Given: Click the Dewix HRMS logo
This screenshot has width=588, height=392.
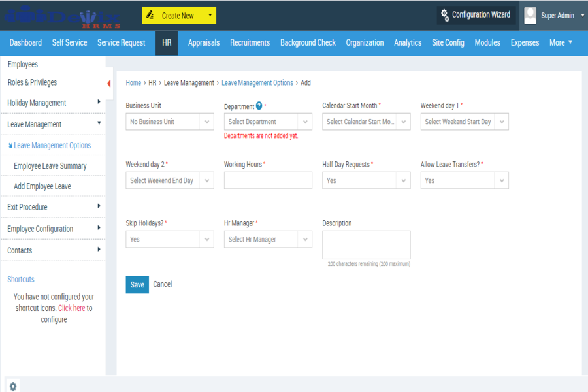Looking at the screenshot, I should point(62,17).
